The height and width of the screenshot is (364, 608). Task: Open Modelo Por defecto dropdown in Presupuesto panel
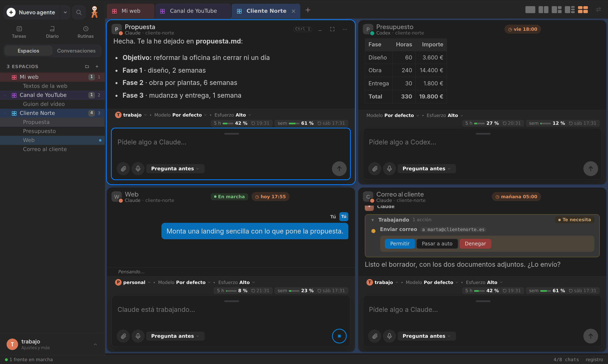click(393, 115)
